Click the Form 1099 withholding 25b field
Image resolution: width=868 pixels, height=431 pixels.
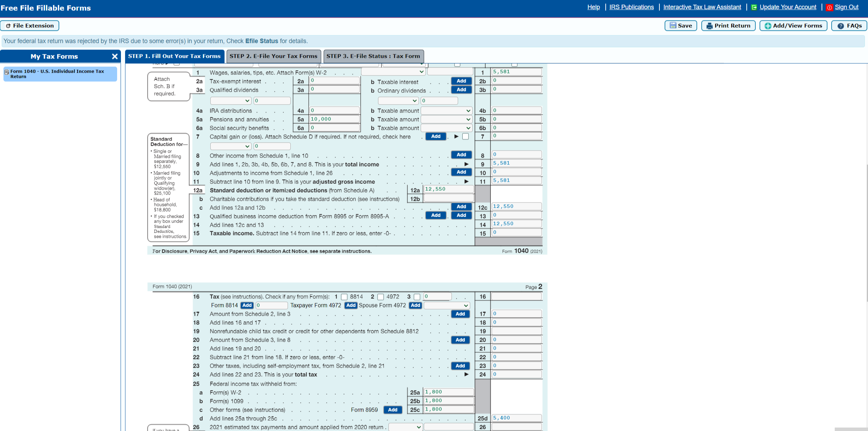coord(449,401)
